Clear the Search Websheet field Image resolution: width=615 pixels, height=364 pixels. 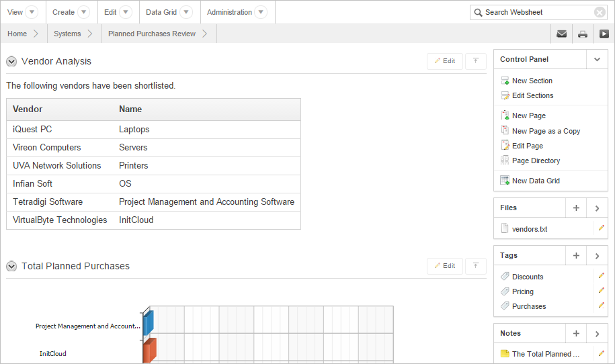click(600, 12)
